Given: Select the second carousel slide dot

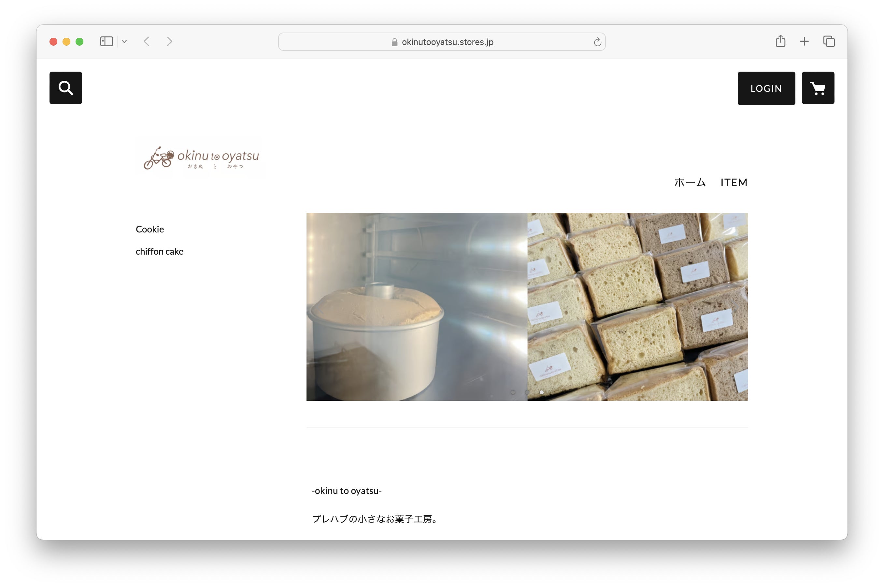Looking at the screenshot, I should (x=527, y=392).
